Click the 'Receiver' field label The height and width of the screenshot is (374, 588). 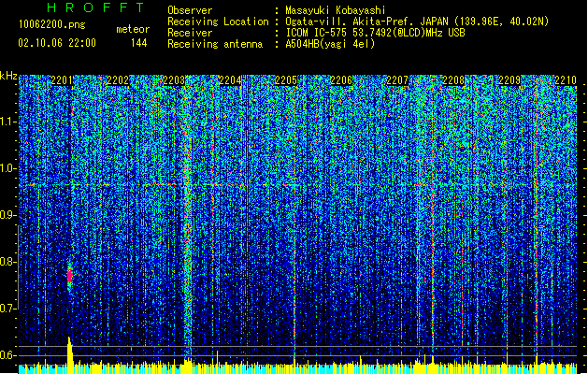(x=190, y=33)
